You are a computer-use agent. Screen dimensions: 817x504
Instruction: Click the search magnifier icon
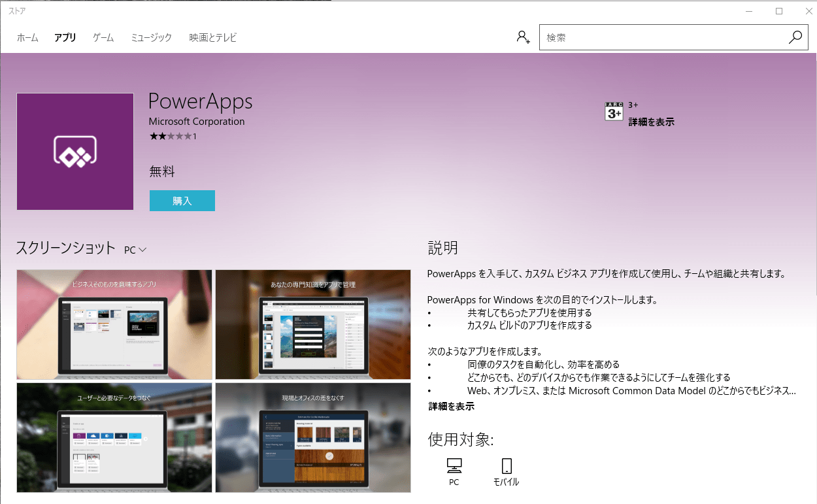pos(795,37)
